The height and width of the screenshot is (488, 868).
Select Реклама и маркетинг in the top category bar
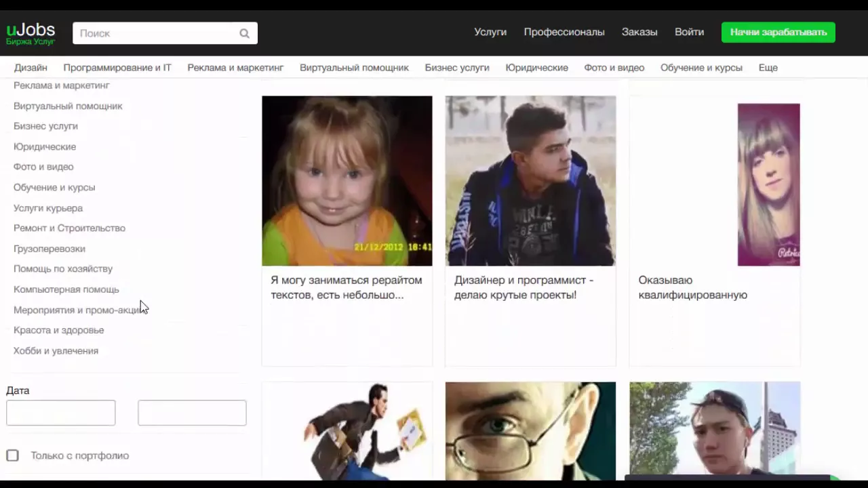[x=235, y=68]
